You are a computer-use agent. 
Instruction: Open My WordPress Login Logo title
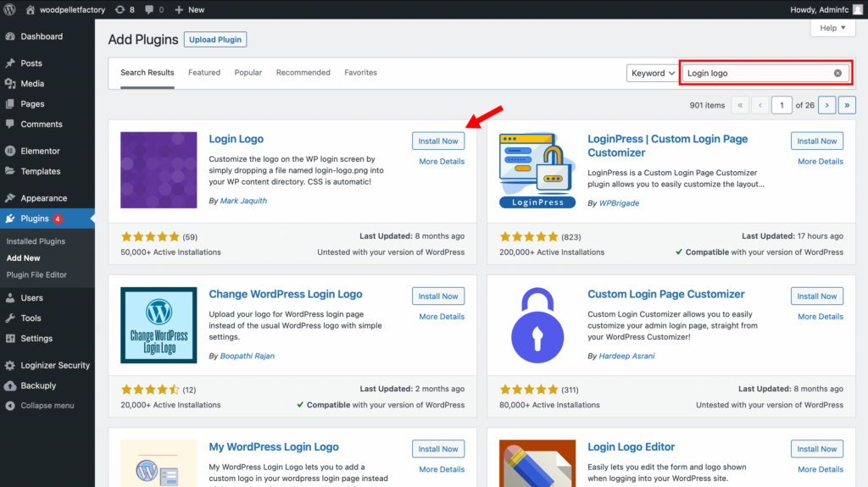point(274,447)
